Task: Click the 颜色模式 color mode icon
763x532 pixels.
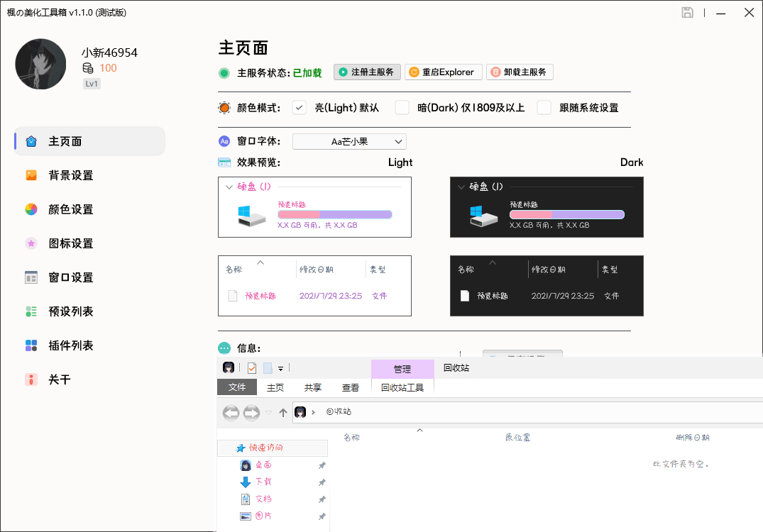Action: pyautogui.click(x=224, y=108)
